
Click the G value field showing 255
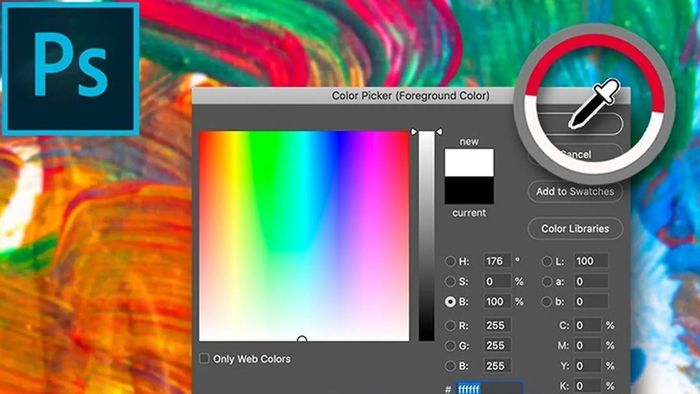click(497, 346)
